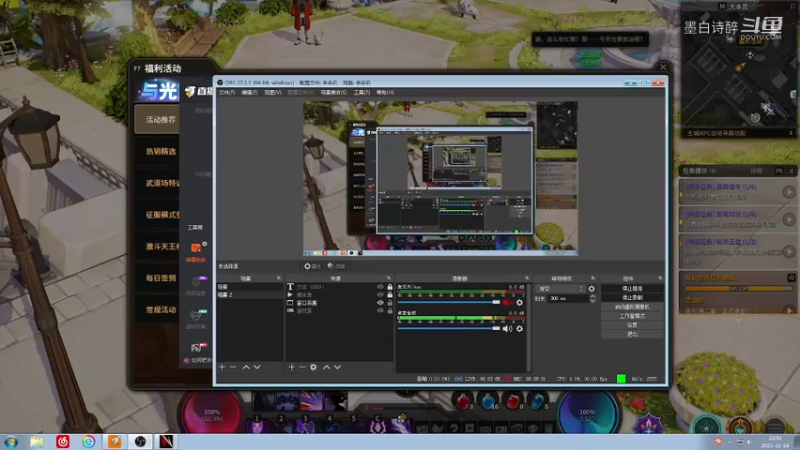Increase transition 时长 with up stepper
Screen dimensions: 800x450
coord(592,296)
